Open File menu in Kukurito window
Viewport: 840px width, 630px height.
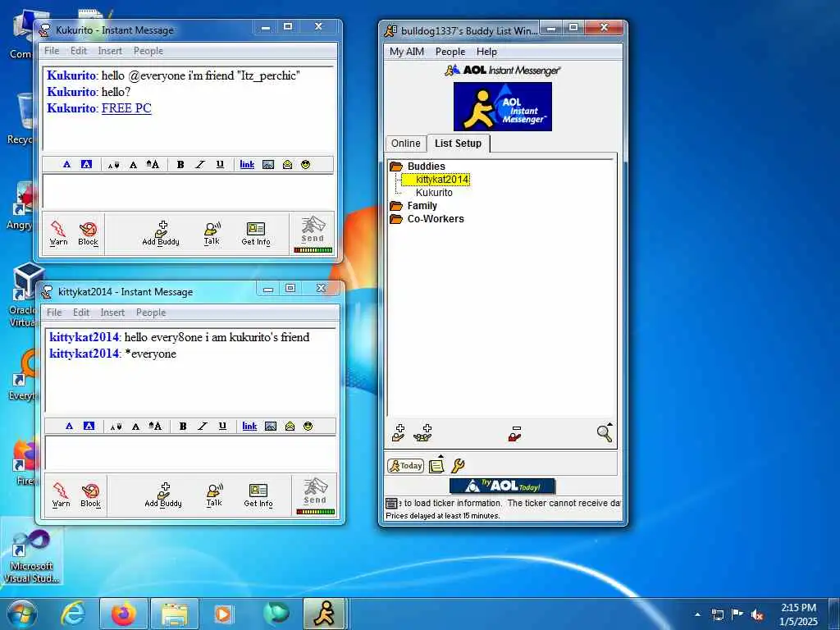point(52,51)
